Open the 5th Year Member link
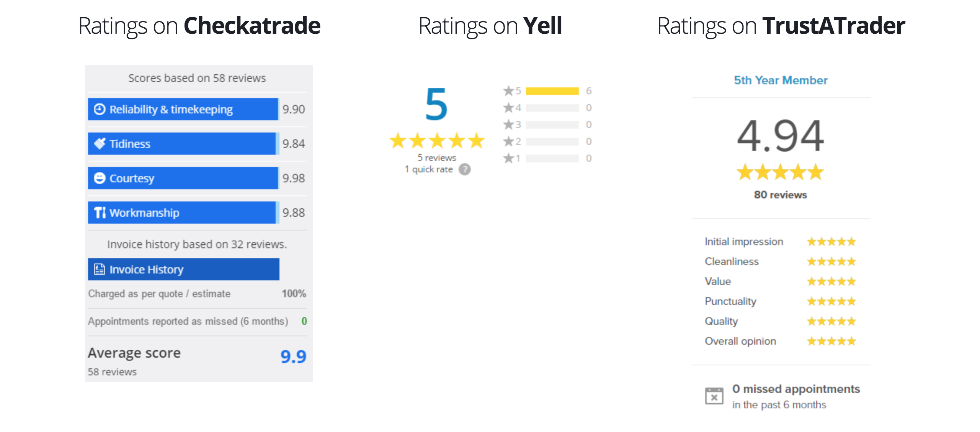980x432 pixels. [x=781, y=80]
